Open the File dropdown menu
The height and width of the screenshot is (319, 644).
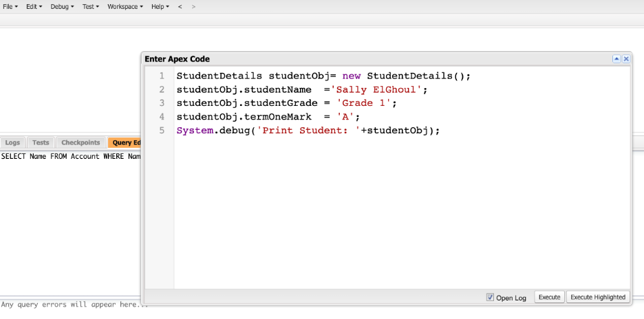pos(10,6)
